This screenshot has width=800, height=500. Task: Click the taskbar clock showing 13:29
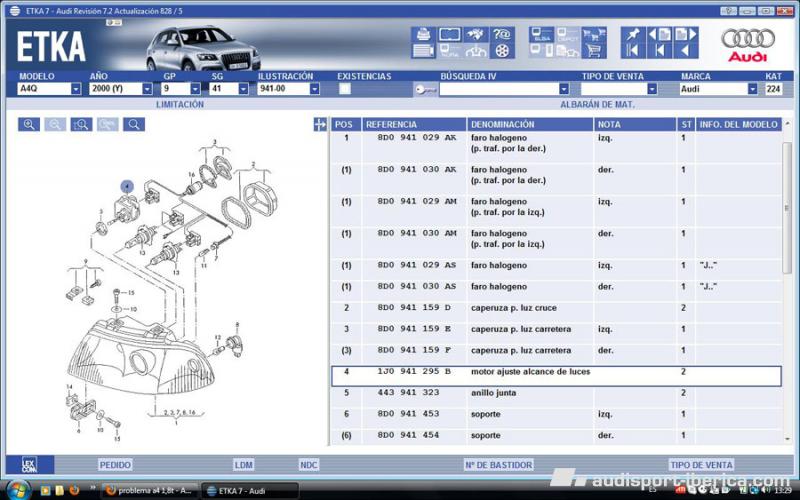pos(782,490)
